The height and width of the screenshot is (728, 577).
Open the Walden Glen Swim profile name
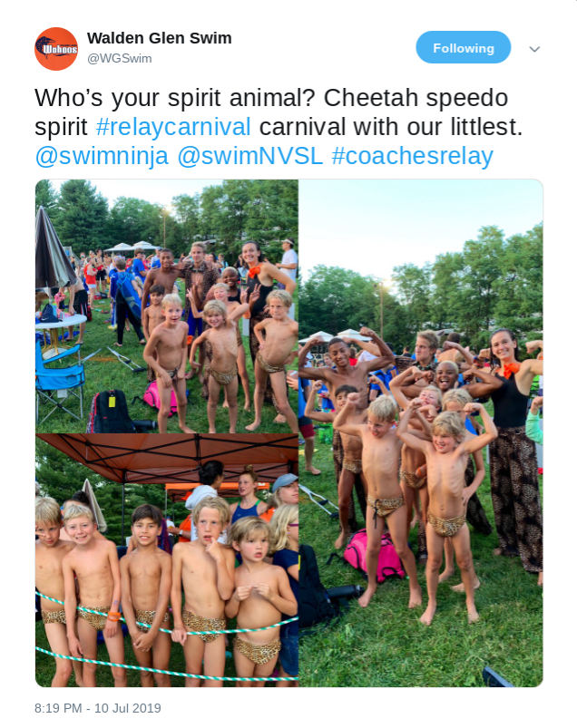(160, 38)
